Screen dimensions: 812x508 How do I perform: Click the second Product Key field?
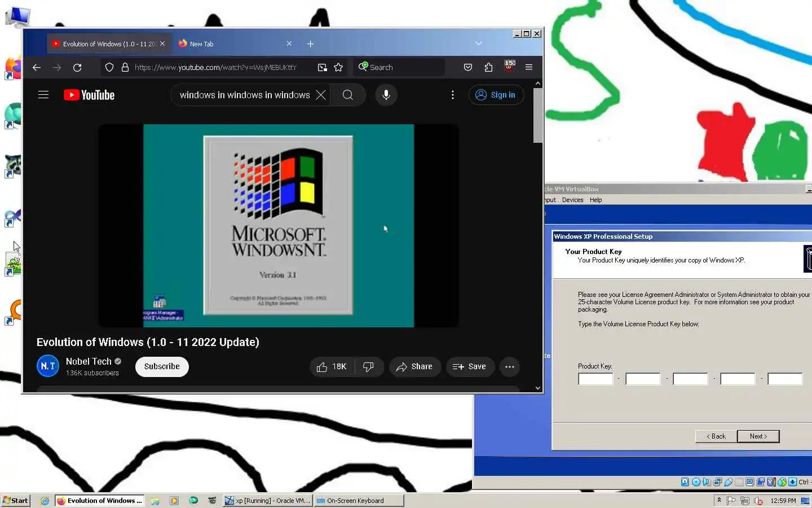point(643,379)
